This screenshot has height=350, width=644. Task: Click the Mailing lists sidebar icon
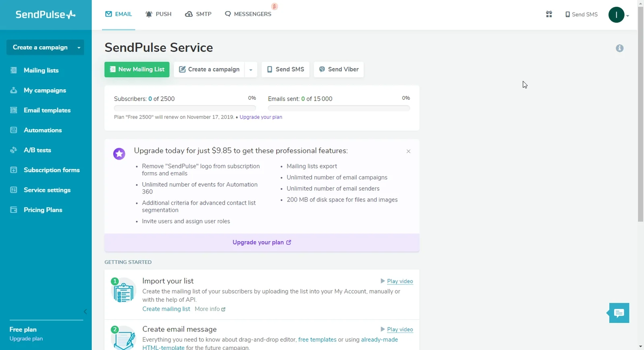(14, 70)
